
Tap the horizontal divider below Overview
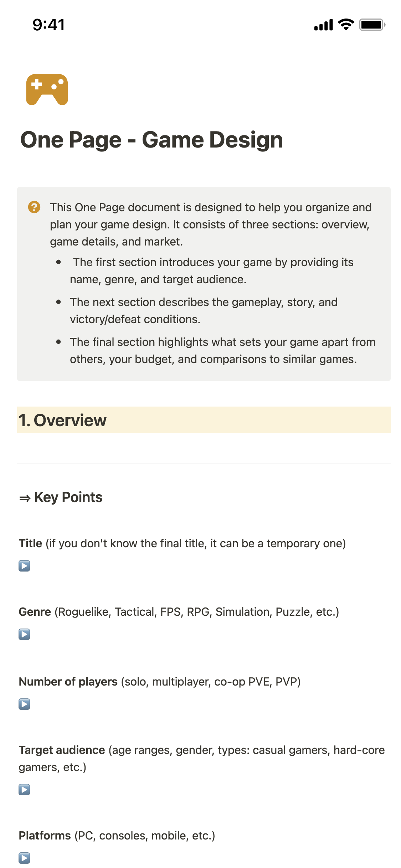[x=204, y=464]
